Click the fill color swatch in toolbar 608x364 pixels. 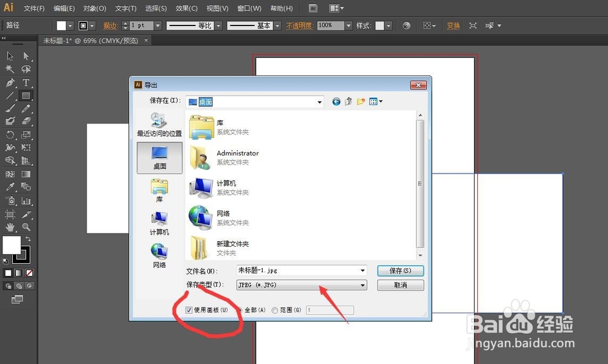click(10, 246)
